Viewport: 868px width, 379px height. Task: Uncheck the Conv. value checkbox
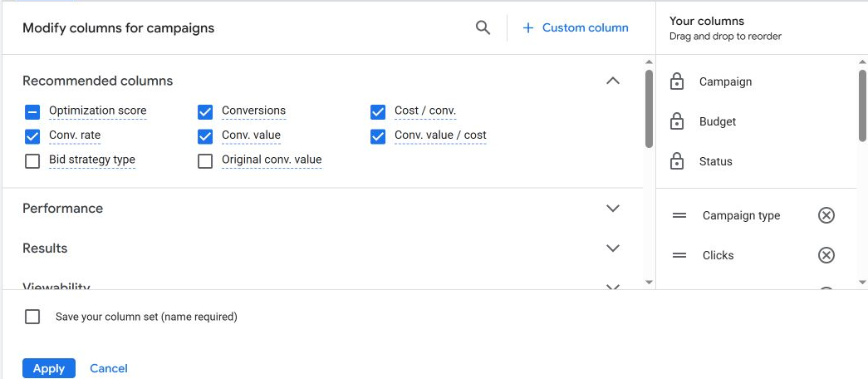pos(205,137)
